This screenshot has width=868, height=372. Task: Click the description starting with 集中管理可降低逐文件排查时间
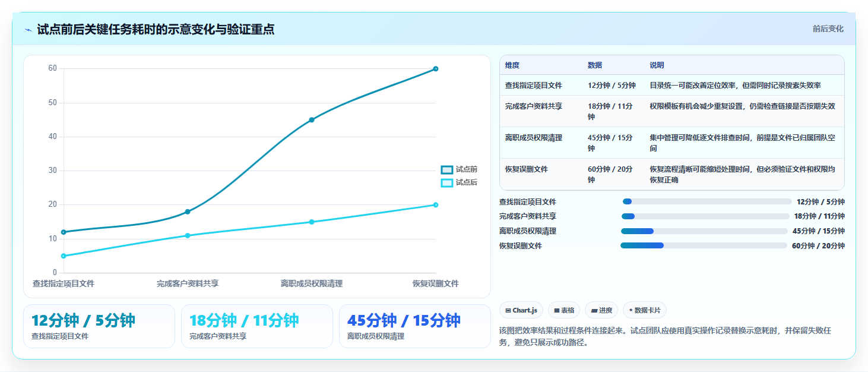pos(742,143)
